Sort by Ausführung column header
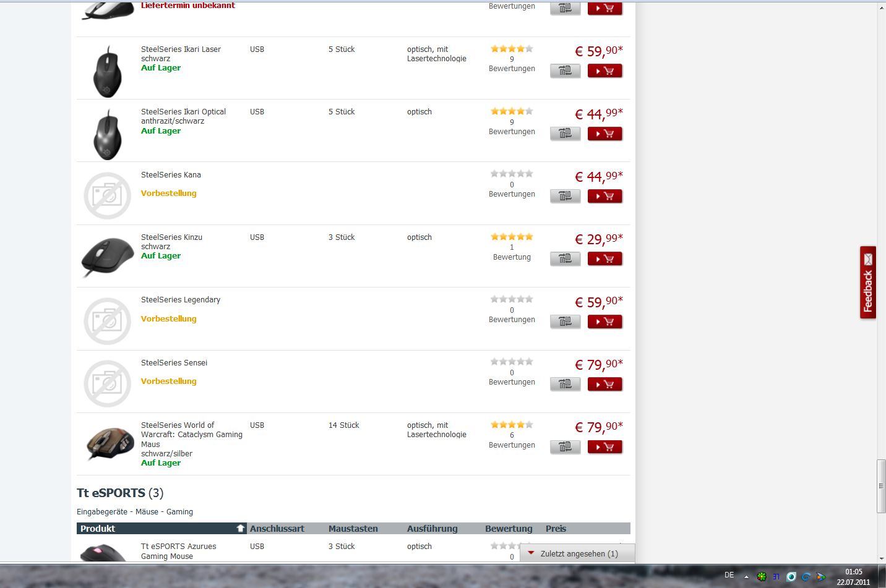The image size is (886, 588). point(432,529)
